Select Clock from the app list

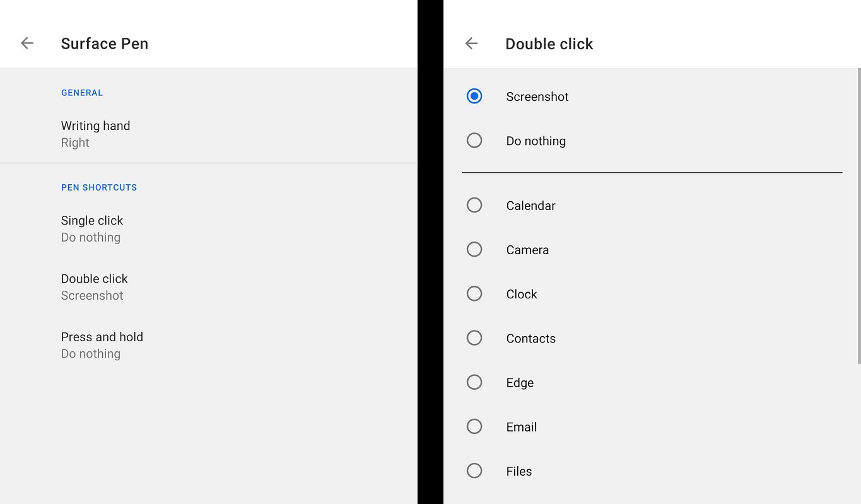pos(474,293)
